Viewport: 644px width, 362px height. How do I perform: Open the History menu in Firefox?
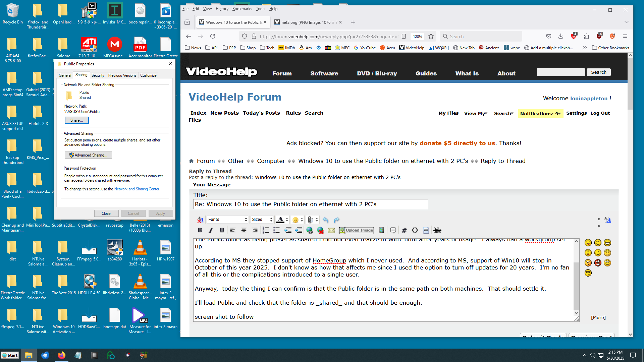[x=222, y=9]
